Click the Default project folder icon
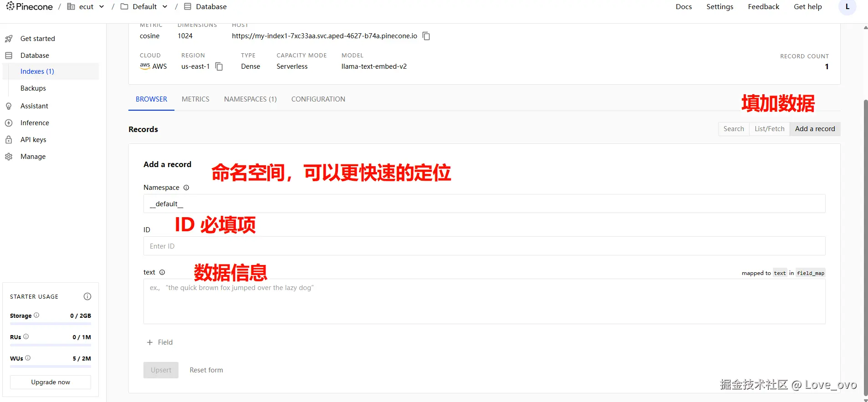The image size is (868, 402). point(124,6)
